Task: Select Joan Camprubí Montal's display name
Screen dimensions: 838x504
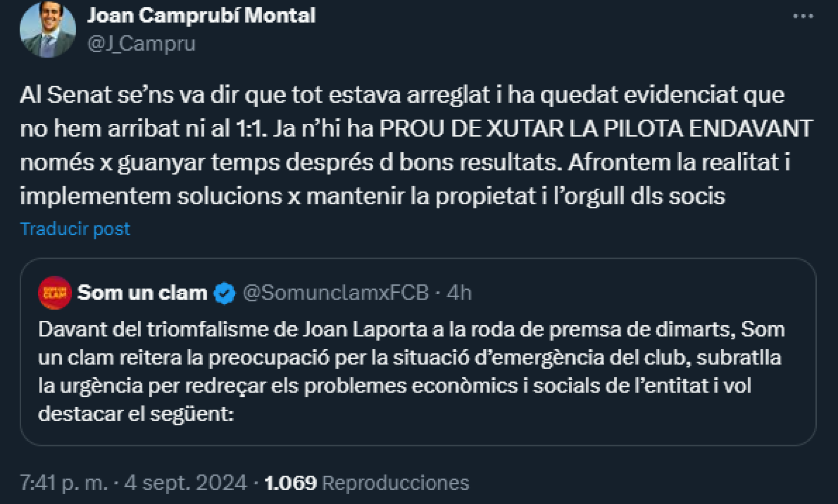Action: [201, 15]
